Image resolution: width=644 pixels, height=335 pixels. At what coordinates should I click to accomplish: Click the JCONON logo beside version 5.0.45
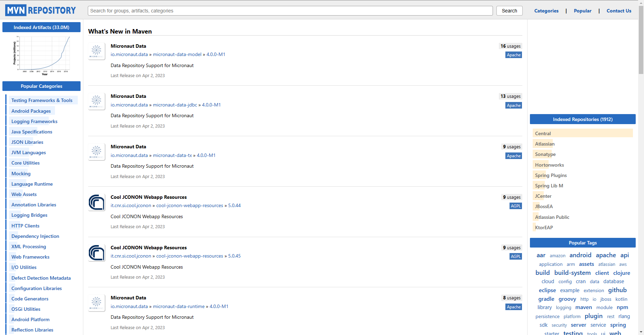96,253
